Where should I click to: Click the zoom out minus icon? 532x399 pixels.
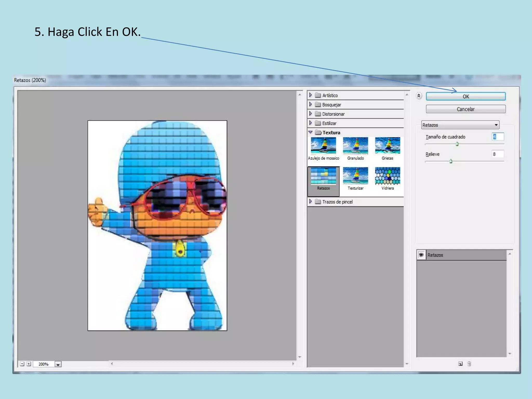click(x=22, y=364)
